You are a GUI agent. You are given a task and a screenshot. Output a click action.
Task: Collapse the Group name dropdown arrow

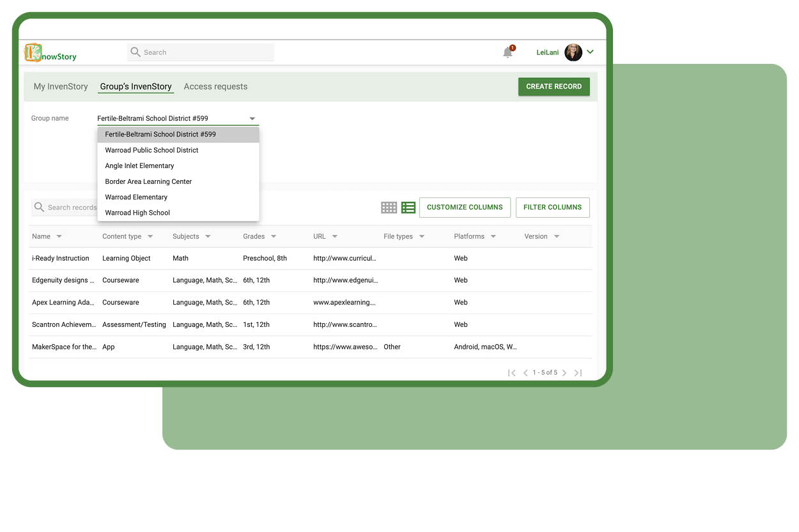click(x=252, y=119)
